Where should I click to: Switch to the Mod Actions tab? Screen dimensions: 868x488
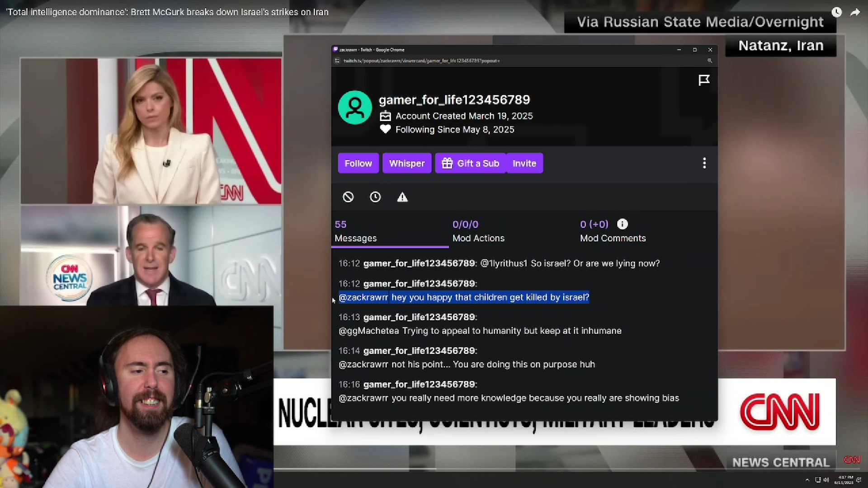tap(478, 231)
